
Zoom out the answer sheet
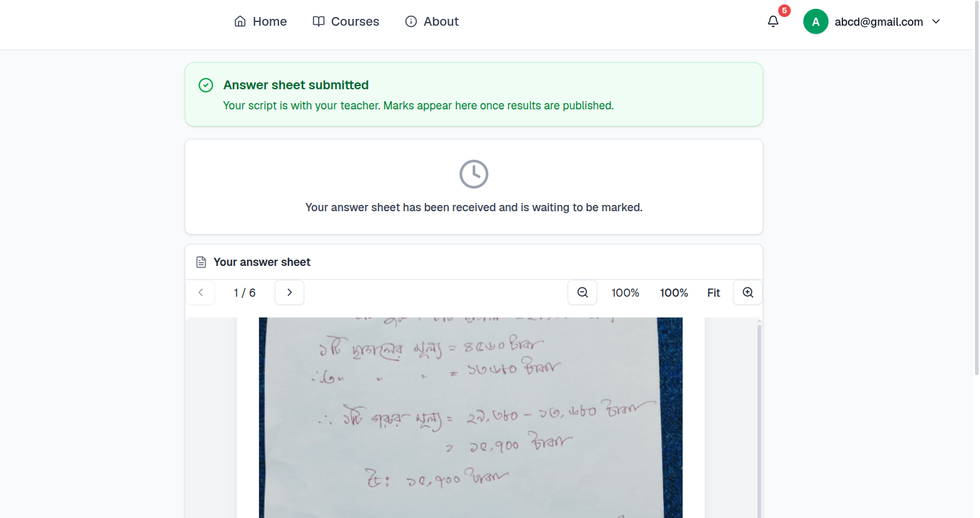coord(583,292)
